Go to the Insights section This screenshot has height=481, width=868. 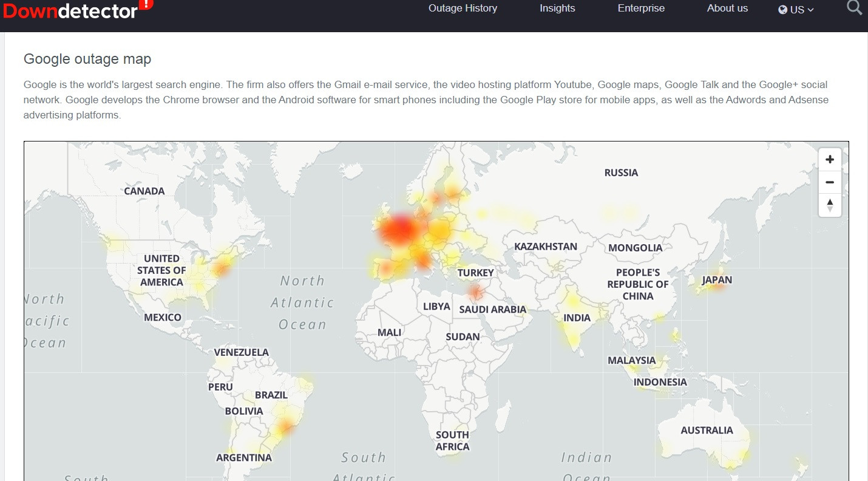pos(557,8)
